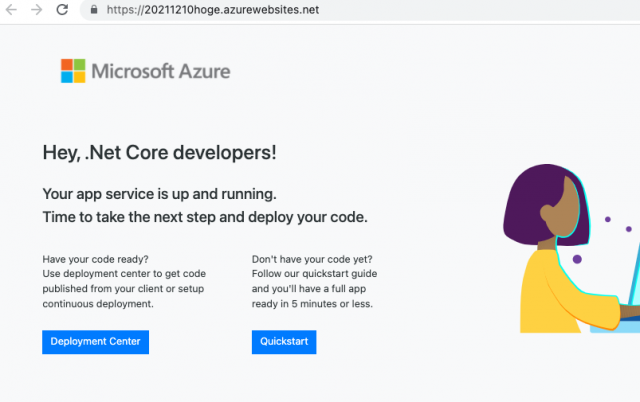Click the large purple dot near illustration

tap(577, 259)
